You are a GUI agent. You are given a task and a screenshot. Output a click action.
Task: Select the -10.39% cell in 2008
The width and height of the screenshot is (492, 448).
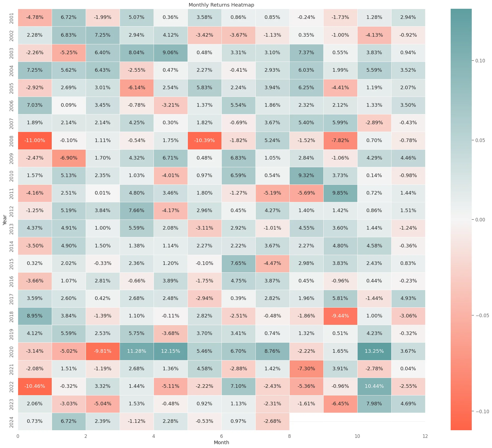pyautogui.click(x=204, y=140)
